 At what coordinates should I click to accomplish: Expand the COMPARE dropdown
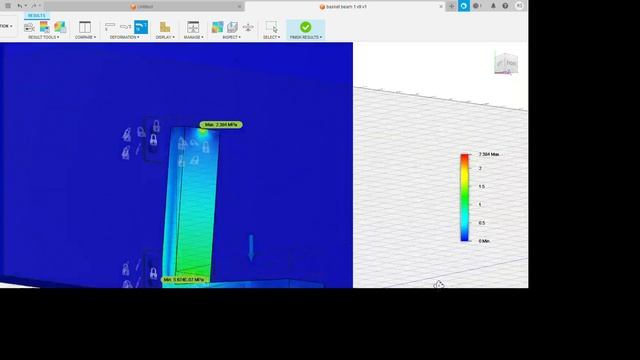click(x=85, y=37)
